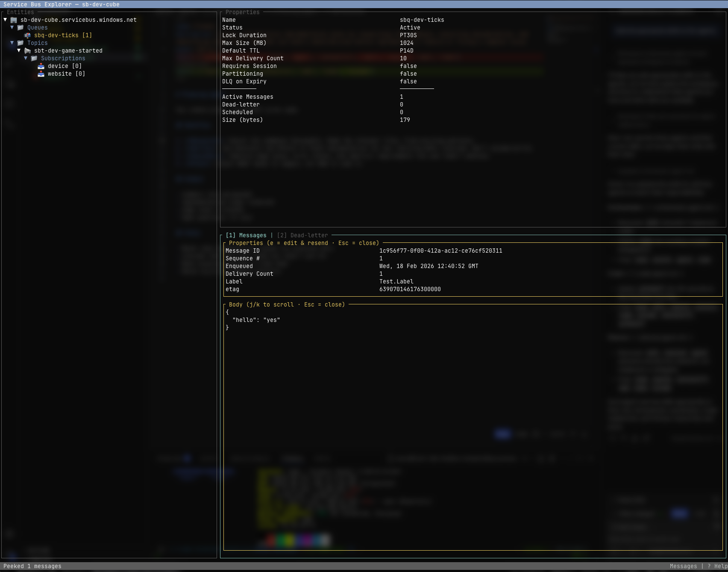Image resolution: width=728 pixels, height=572 pixels.
Task: Select the sb-dev-cube.servicebus.windows.net namespace
Action: [x=79, y=20]
